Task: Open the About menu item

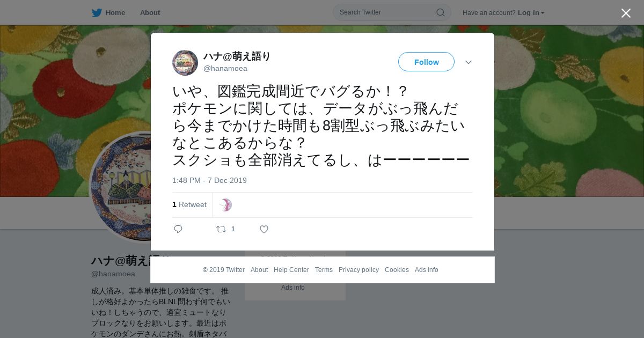Action: pyautogui.click(x=150, y=13)
